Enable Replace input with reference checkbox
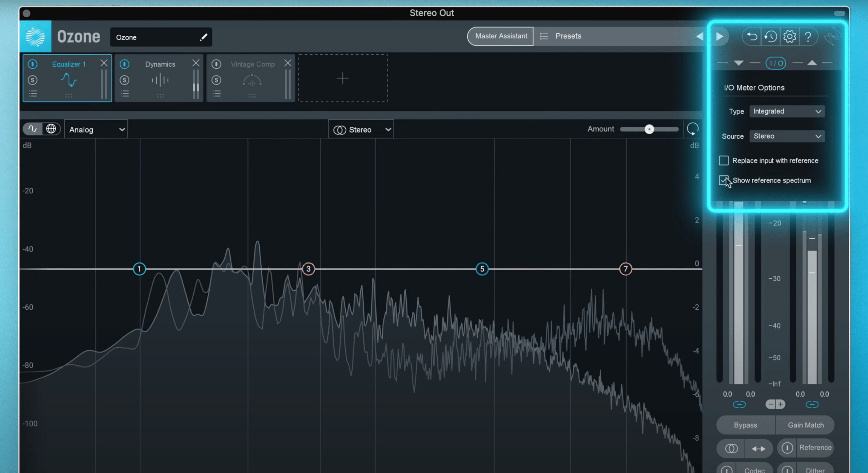 (724, 160)
